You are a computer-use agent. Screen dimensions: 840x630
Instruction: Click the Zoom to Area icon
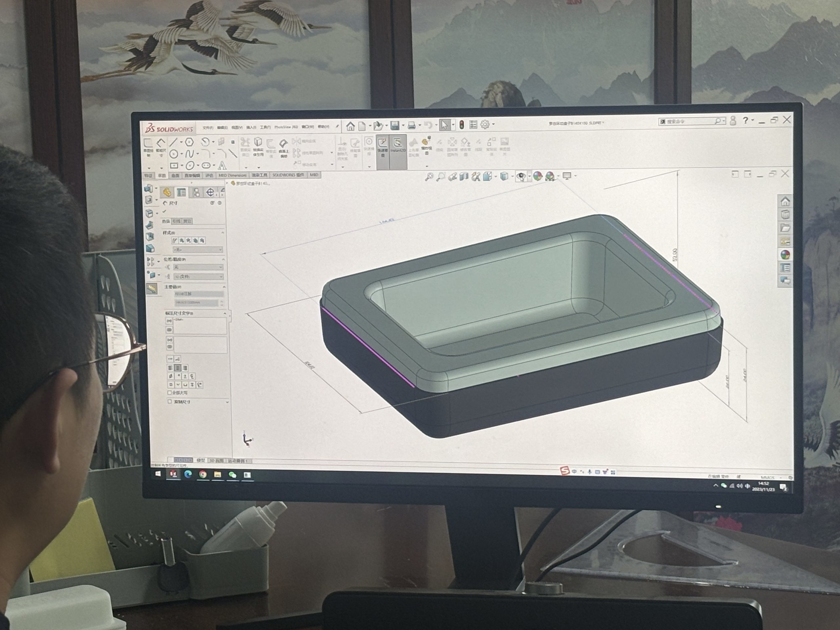[x=440, y=177]
